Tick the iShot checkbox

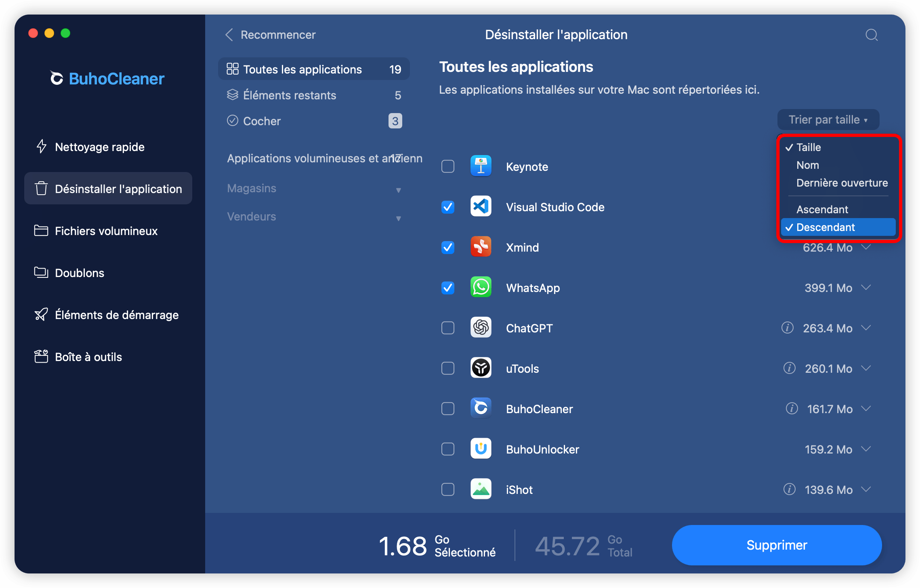pos(448,489)
